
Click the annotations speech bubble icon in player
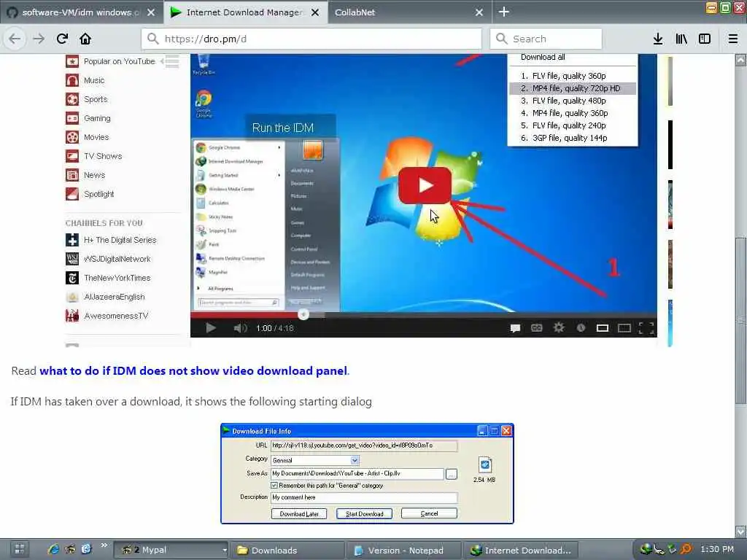click(x=515, y=328)
